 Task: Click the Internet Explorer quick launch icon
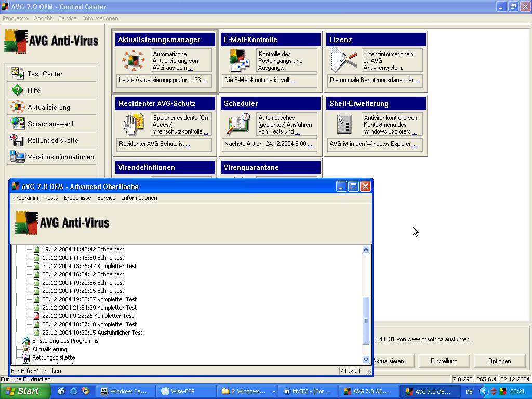73,391
